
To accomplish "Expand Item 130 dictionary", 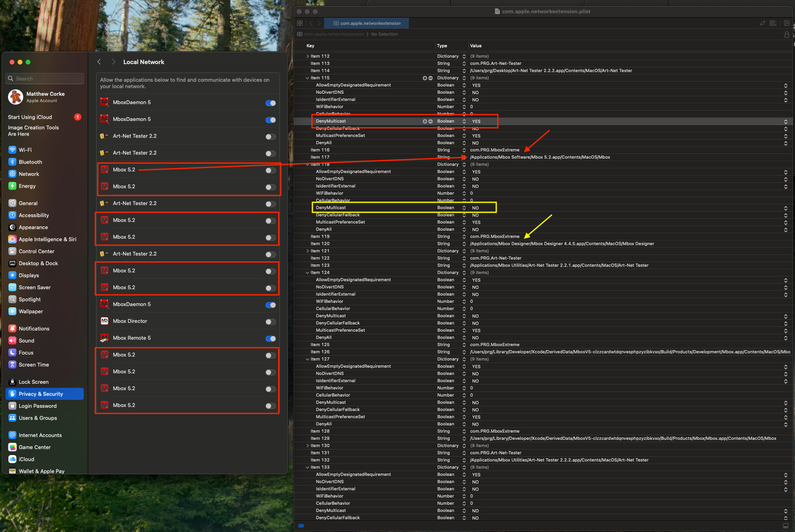I will (307, 445).
